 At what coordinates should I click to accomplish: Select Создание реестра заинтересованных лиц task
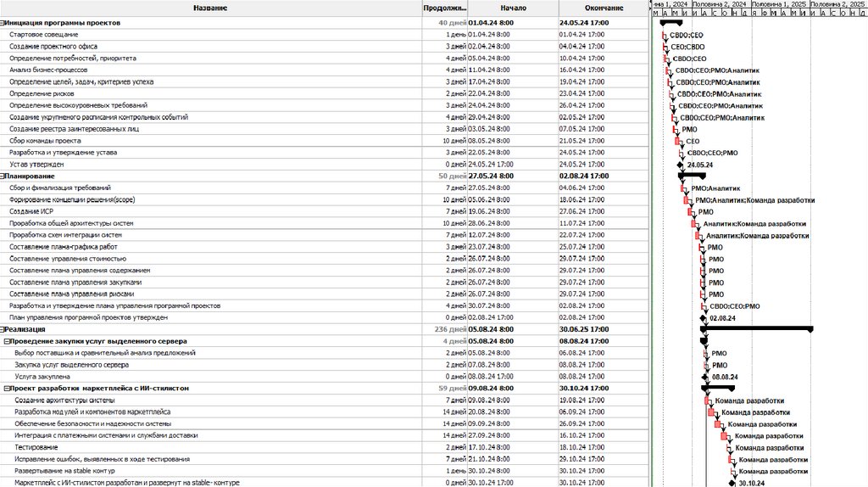[x=75, y=129]
